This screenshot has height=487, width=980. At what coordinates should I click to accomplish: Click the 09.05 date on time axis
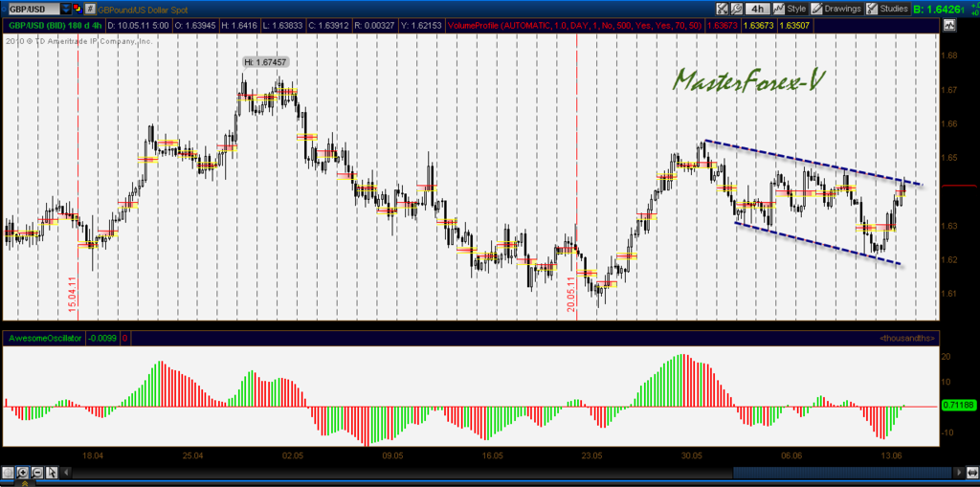coord(391,455)
